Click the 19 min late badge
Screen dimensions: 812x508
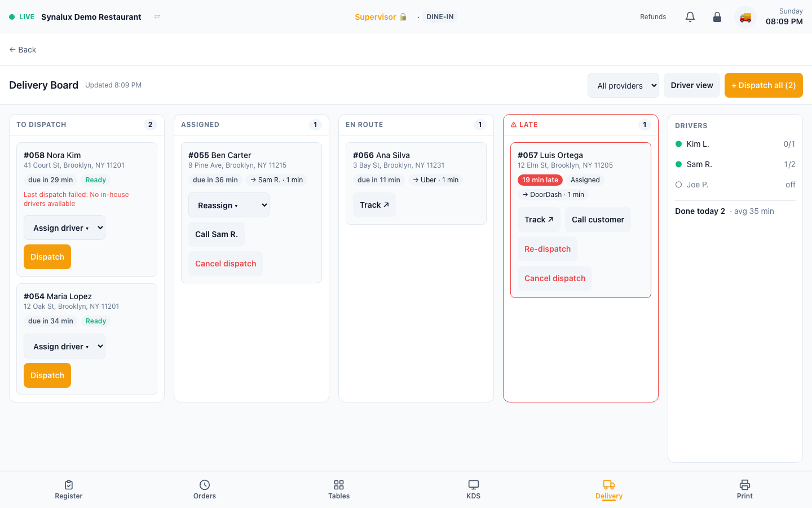[x=540, y=180]
